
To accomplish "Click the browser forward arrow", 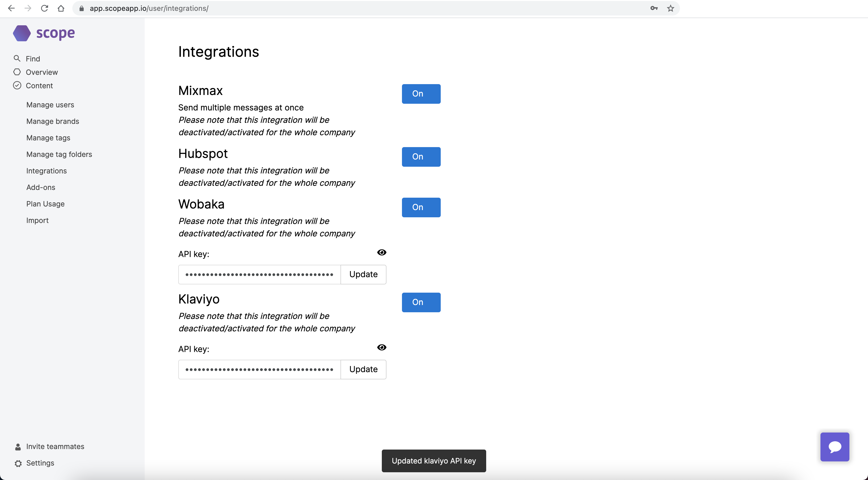I will coord(28,9).
